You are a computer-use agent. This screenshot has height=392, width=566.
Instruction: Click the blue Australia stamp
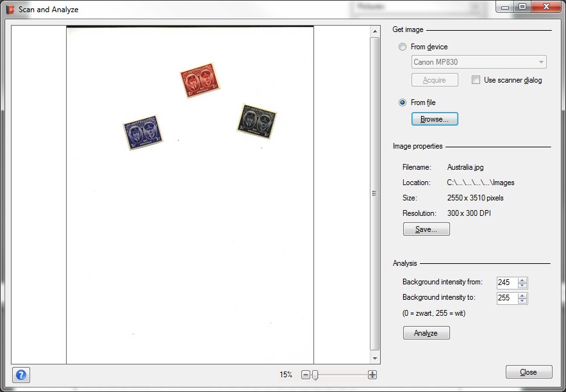[x=143, y=133]
